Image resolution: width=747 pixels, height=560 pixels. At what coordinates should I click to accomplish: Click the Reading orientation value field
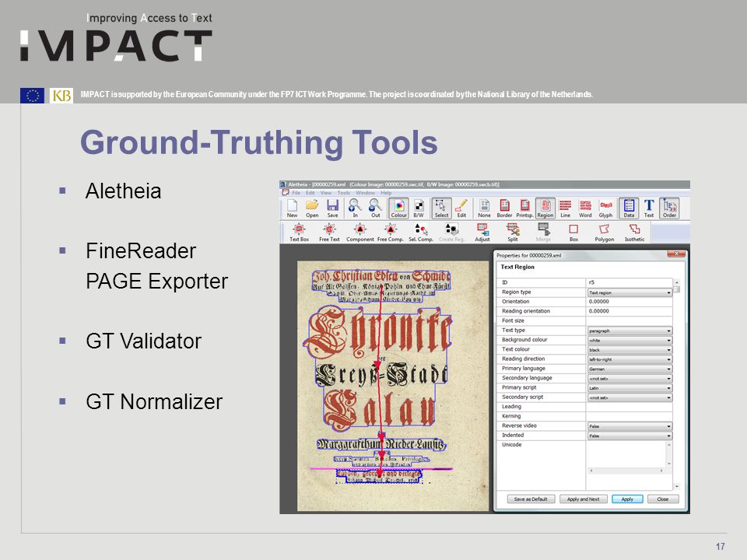tap(629, 311)
